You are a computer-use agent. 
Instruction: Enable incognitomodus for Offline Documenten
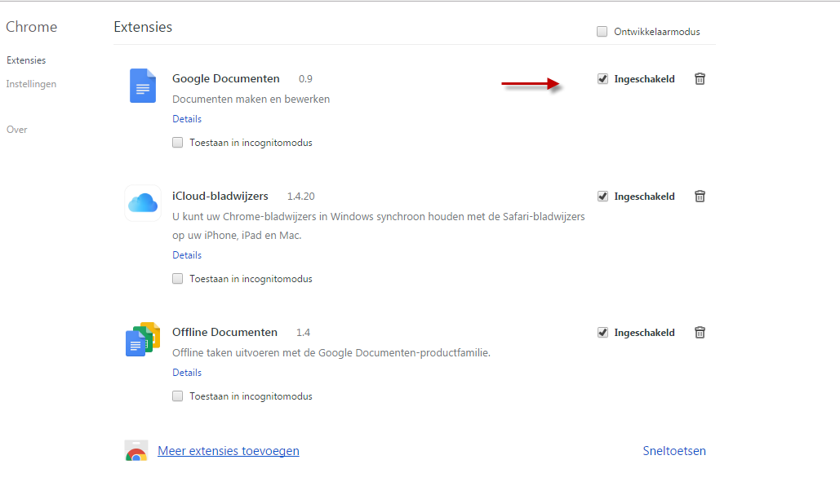click(x=177, y=396)
